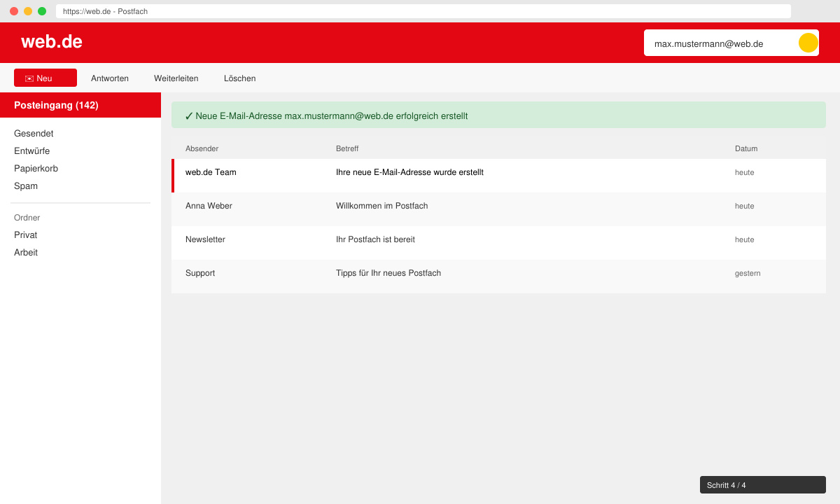This screenshot has height=504, width=840.
Task: Click Löschen in the toolbar
Action: tap(240, 78)
